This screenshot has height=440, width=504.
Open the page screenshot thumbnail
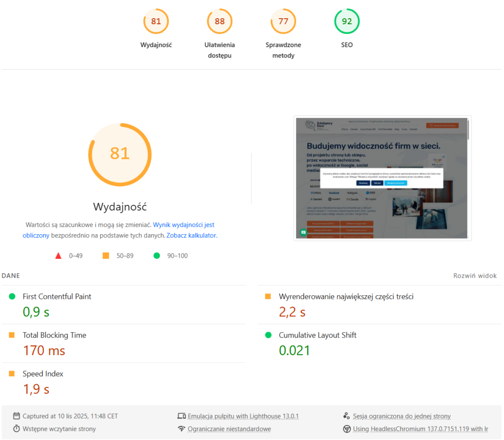coord(382,178)
